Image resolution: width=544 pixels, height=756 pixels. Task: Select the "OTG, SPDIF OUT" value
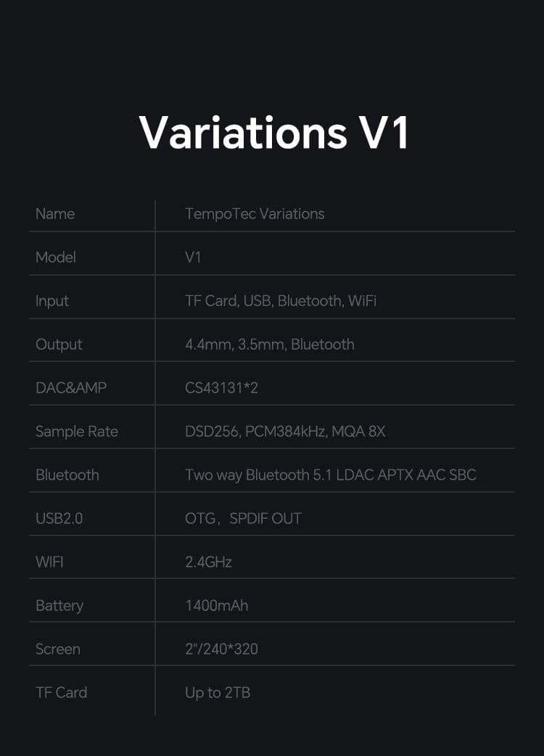coord(243,519)
